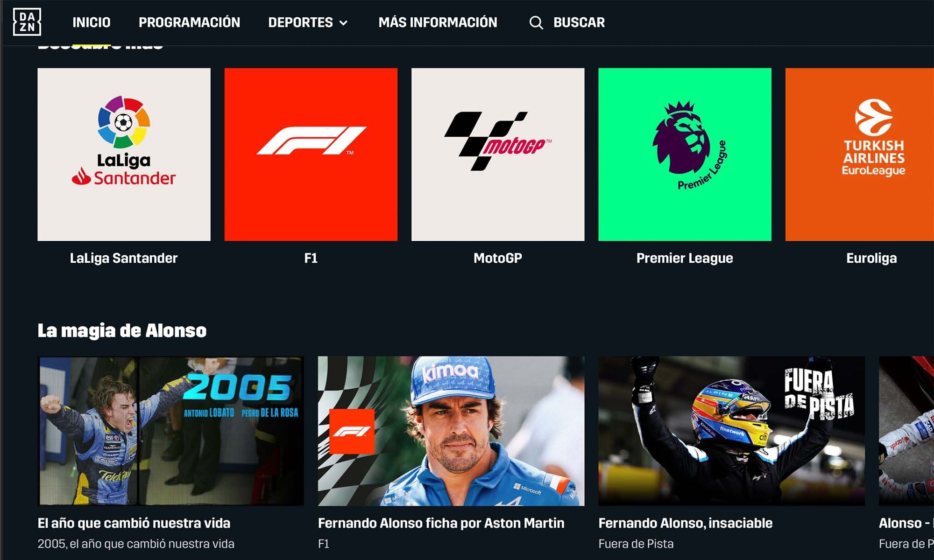Play the 2005 Alonso celebration thumbnail

[171, 431]
